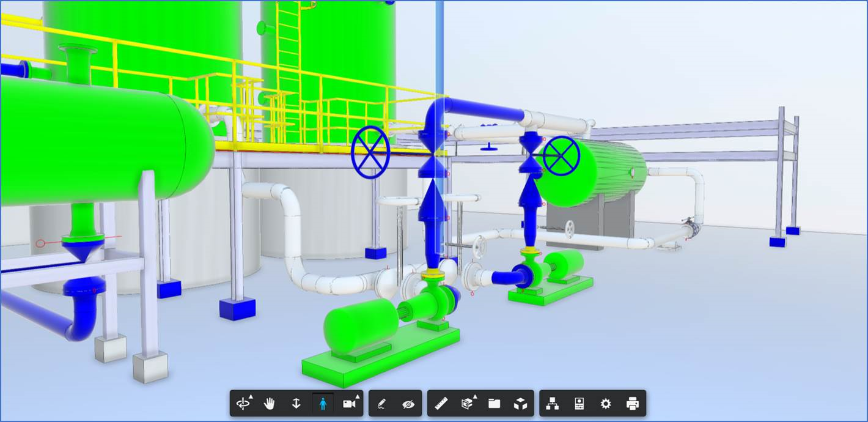Open the Camera interactions tool
The image size is (868, 422).
tap(350, 404)
